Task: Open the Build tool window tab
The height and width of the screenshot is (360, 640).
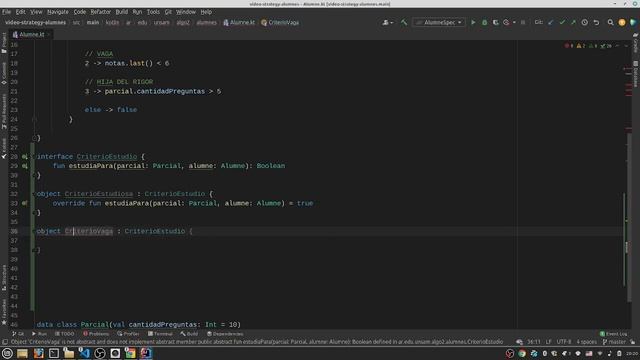Action: click(189, 334)
